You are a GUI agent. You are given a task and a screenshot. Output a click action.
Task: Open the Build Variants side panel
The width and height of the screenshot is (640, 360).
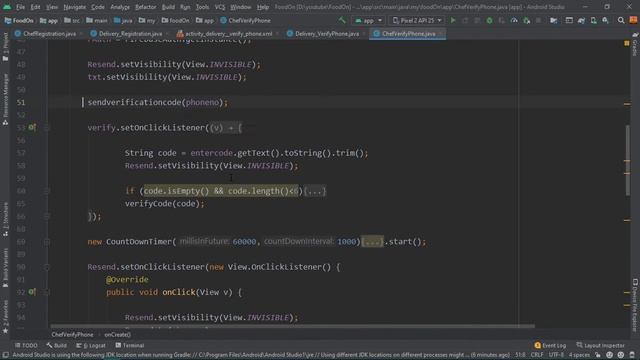[5, 267]
